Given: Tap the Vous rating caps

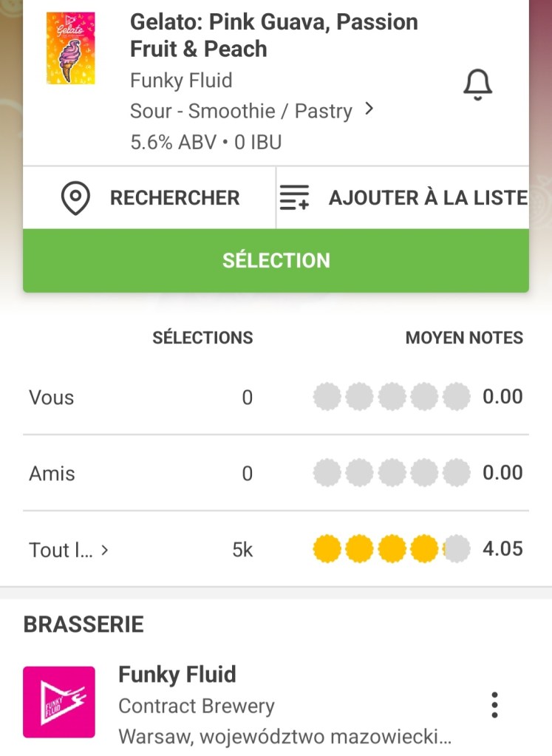Looking at the screenshot, I should click(x=392, y=398).
